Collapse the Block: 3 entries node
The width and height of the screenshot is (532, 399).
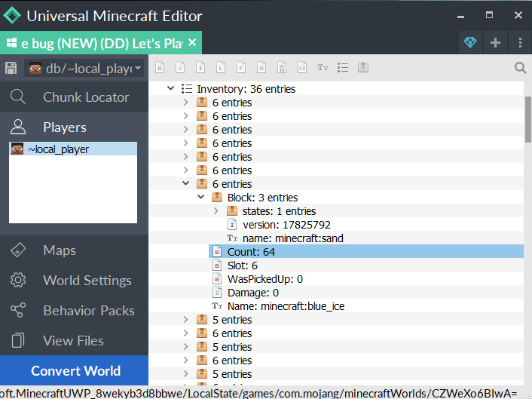pyautogui.click(x=201, y=198)
